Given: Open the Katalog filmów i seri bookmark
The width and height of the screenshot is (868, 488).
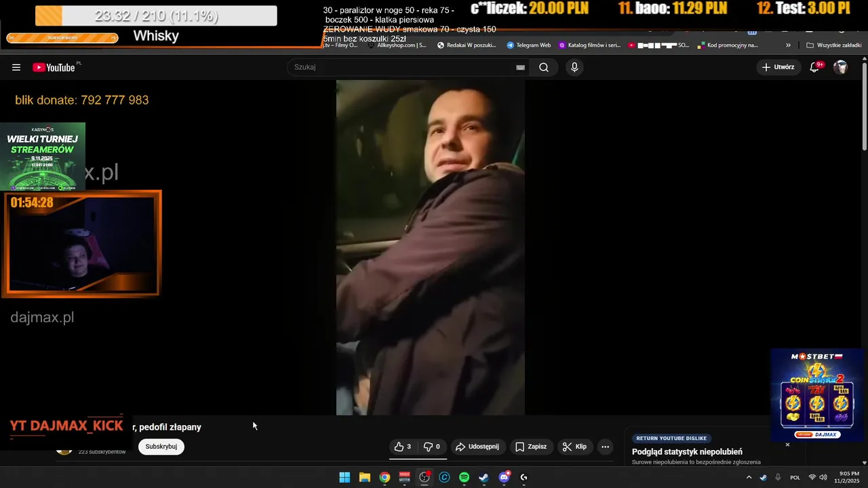Looking at the screenshot, I should (589, 45).
